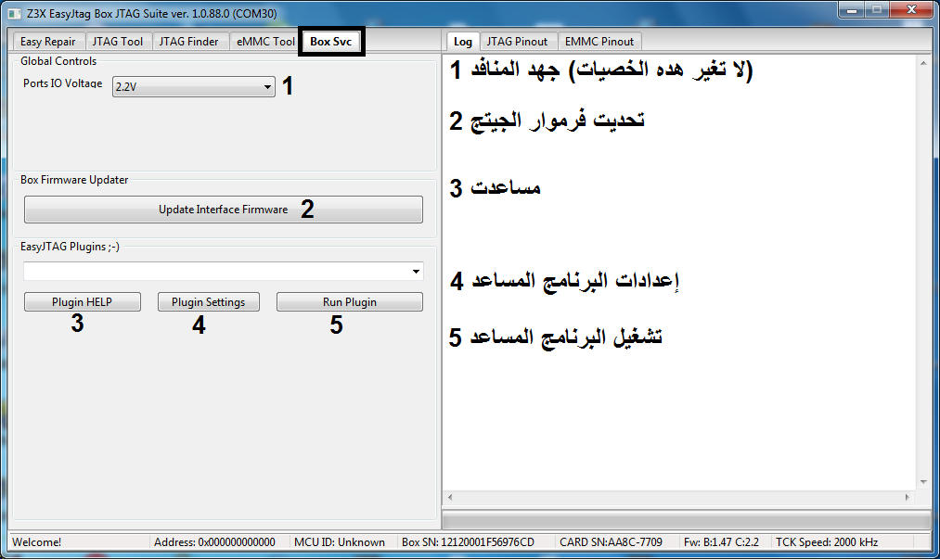Open the Ports IO Voltage dropdown
This screenshot has width=940, height=560.
click(x=194, y=87)
